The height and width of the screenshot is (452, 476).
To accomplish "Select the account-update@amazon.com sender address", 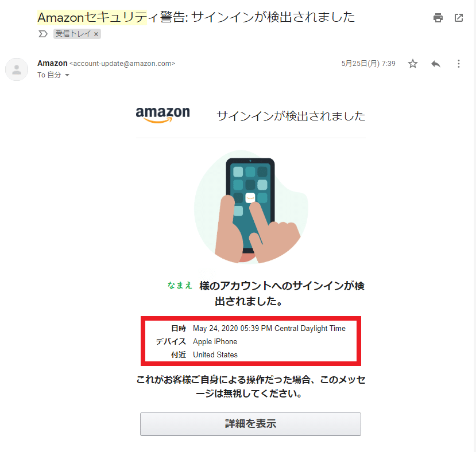I will pyautogui.click(x=122, y=64).
